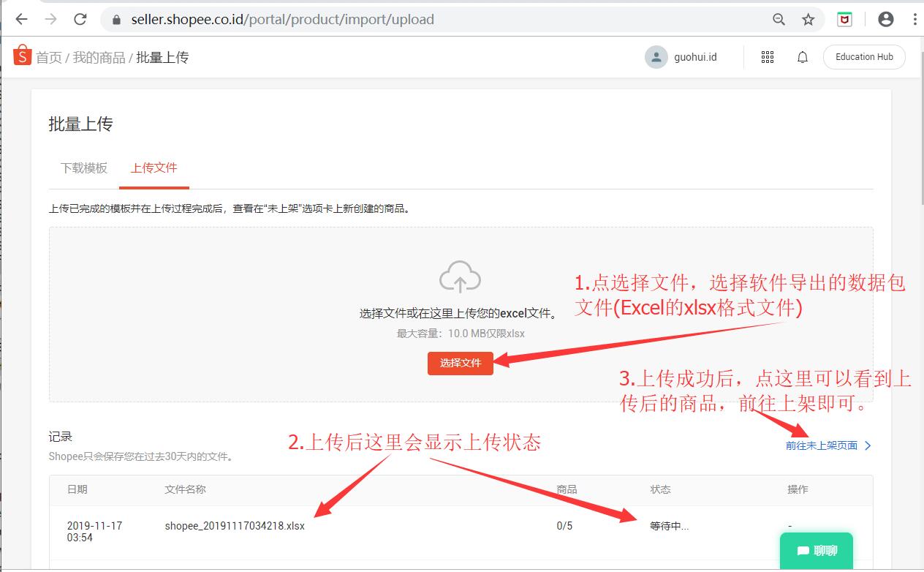The width and height of the screenshot is (924, 572).
Task: Open 前往未上架页面 link
Action: (x=822, y=445)
